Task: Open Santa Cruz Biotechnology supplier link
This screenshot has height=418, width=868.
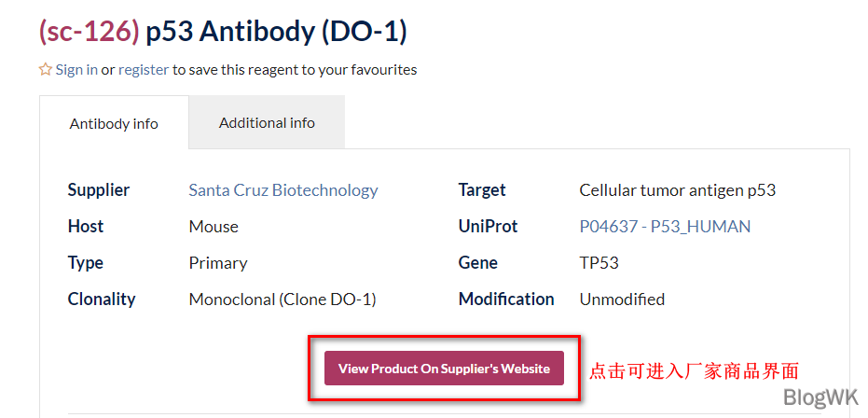Action: (283, 190)
